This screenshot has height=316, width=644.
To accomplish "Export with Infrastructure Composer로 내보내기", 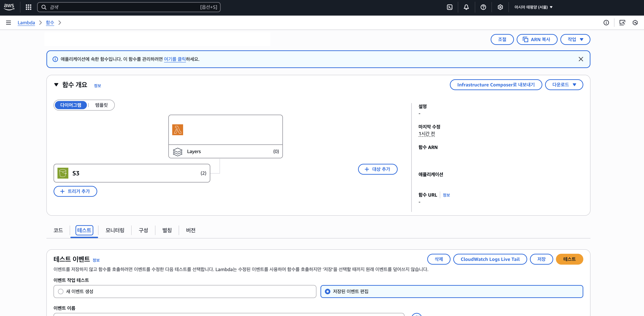I will click(x=496, y=85).
